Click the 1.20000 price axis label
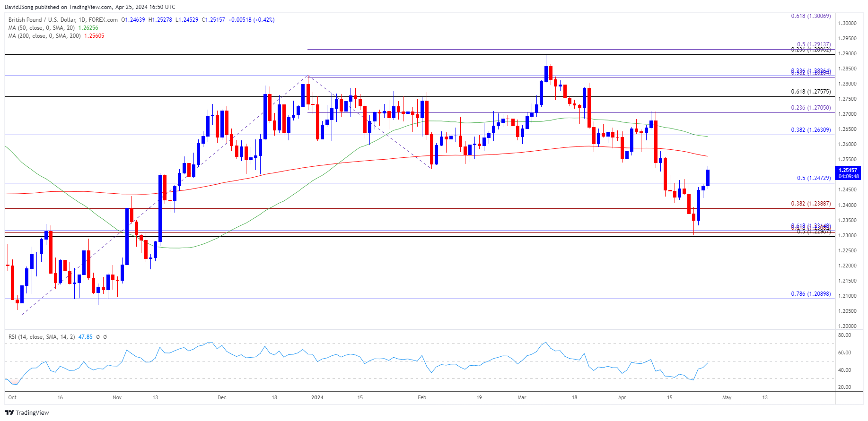This screenshot has height=421, width=868. 847,326
